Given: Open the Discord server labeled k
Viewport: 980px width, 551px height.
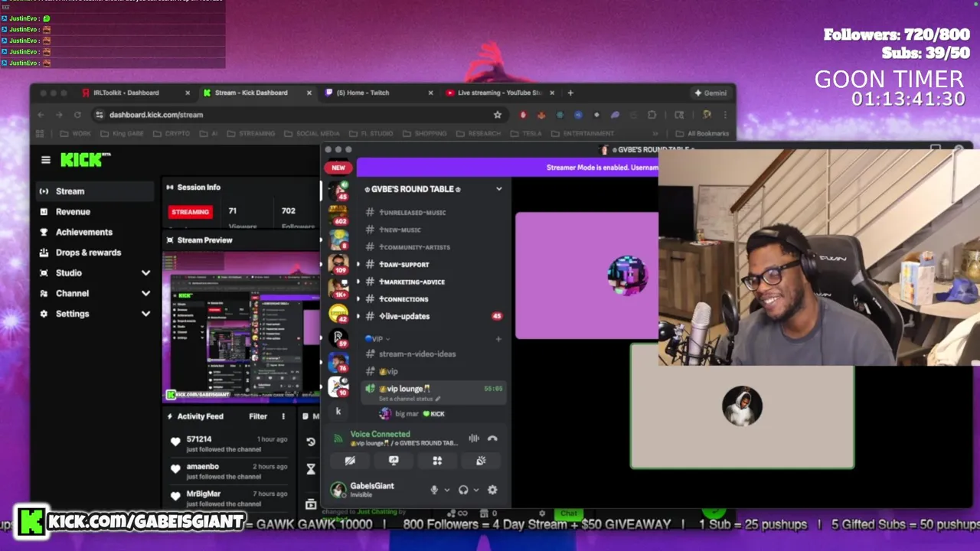Looking at the screenshot, I should coord(338,412).
